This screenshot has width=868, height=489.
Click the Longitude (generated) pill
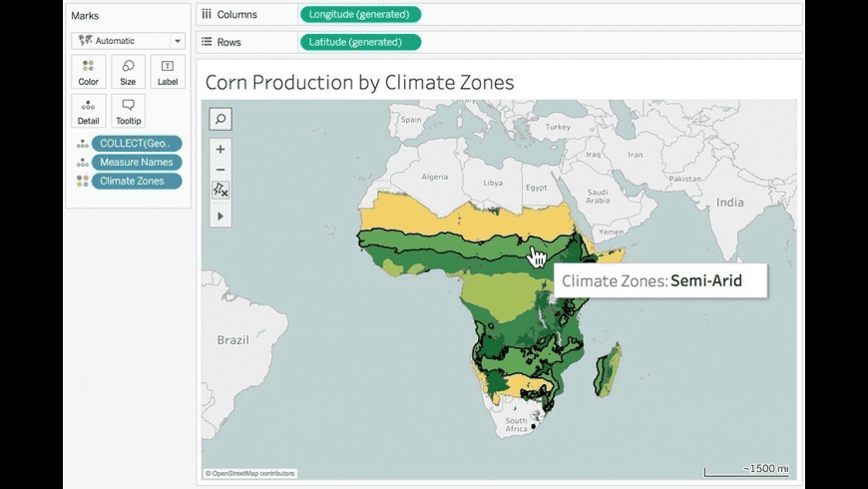point(360,14)
